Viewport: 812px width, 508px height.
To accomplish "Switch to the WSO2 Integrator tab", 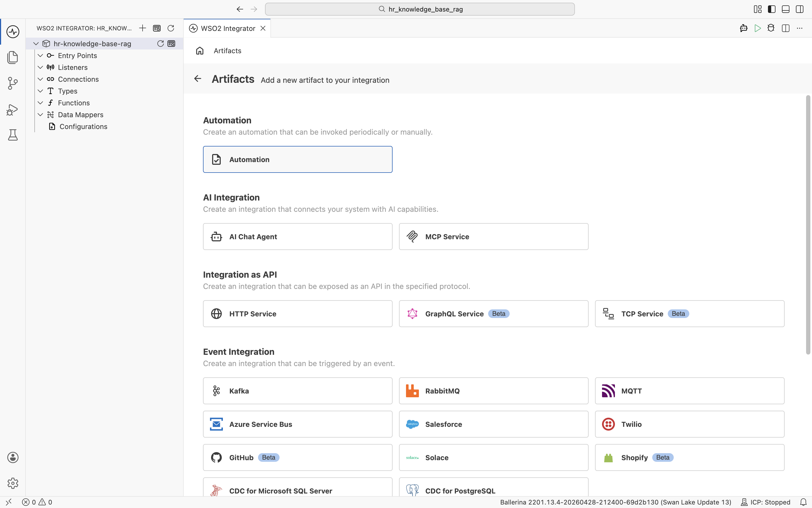I will [x=228, y=28].
